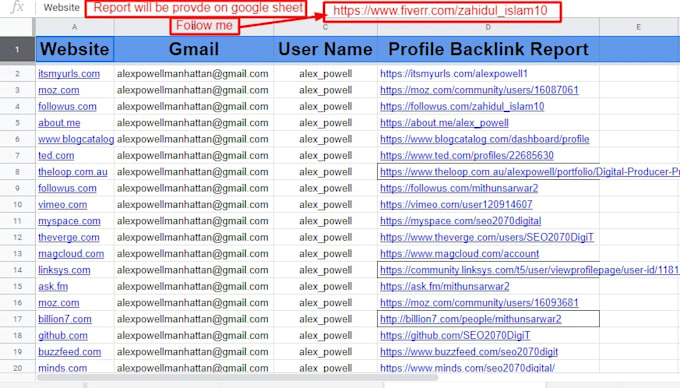Open theloop.com.au website link

click(72, 172)
